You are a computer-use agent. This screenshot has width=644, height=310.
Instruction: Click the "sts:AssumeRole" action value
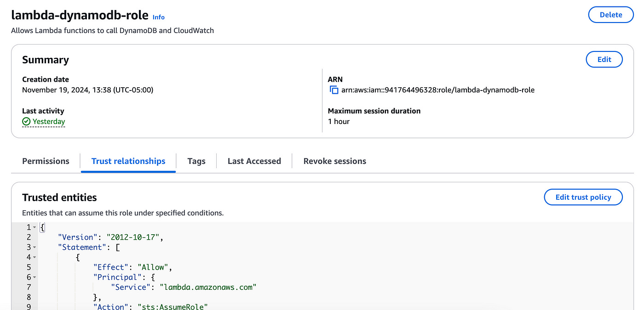coord(172,306)
